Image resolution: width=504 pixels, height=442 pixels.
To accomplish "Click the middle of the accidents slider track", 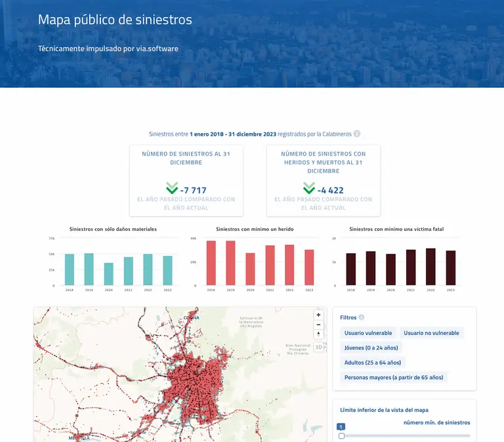I will coord(406,436).
